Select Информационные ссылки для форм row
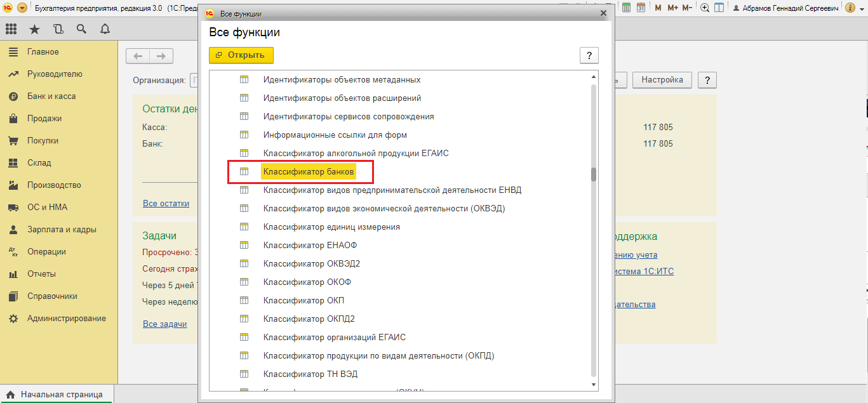This screenshot has width=868, height=403. pos(335,135)
